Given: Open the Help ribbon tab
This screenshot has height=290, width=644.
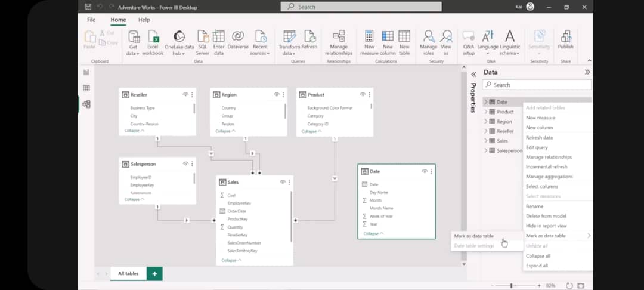Looking at the screenshot, I should point(144,20).
